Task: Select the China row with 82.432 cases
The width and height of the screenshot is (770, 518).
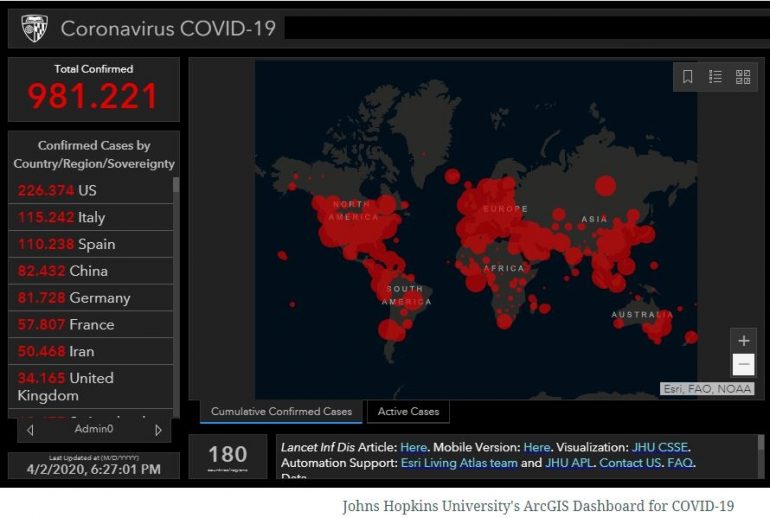Action: [x=91, y=271]
